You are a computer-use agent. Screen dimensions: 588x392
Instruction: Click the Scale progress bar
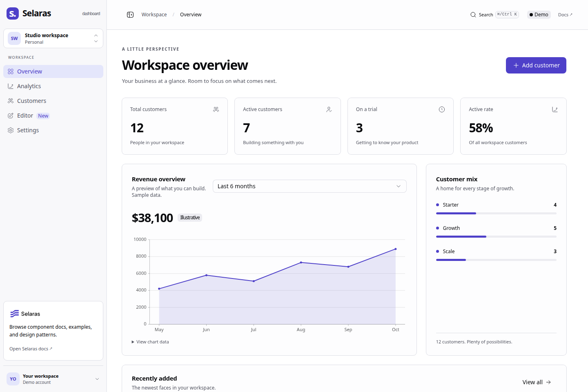pos(496,260)
